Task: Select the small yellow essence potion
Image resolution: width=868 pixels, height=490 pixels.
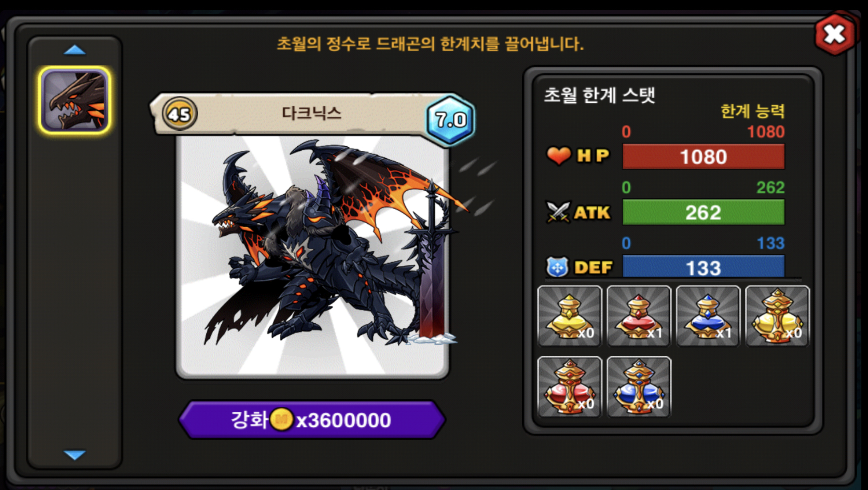Action: point(570,316)
